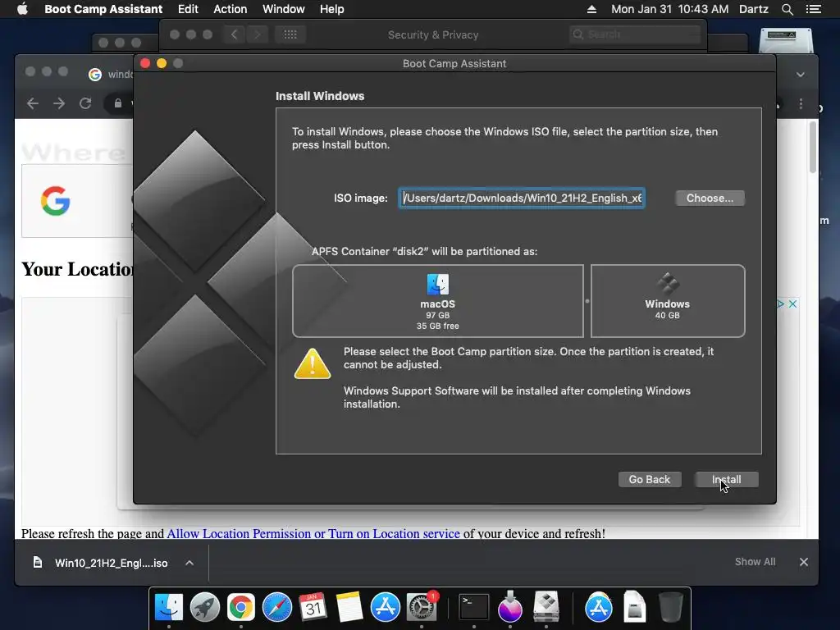Click Show All downloads in Chrome
Viewport: 840px width, 630px height.
pyautogui.click(x=755, y=561)
